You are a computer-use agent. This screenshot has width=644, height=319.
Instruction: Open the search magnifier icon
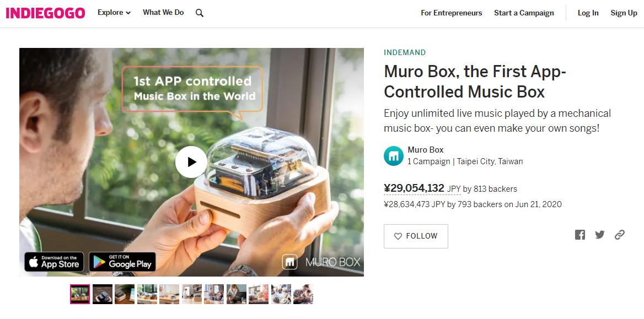pos(200,13)
